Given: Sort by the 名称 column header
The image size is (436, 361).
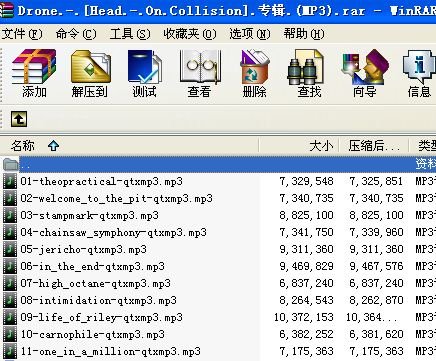Looking at the screenshot, I should pos(129,146).
